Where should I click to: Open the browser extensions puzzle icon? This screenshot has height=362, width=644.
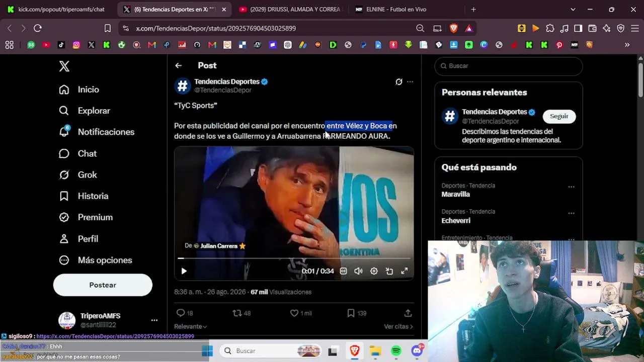(x=550, y=29)
